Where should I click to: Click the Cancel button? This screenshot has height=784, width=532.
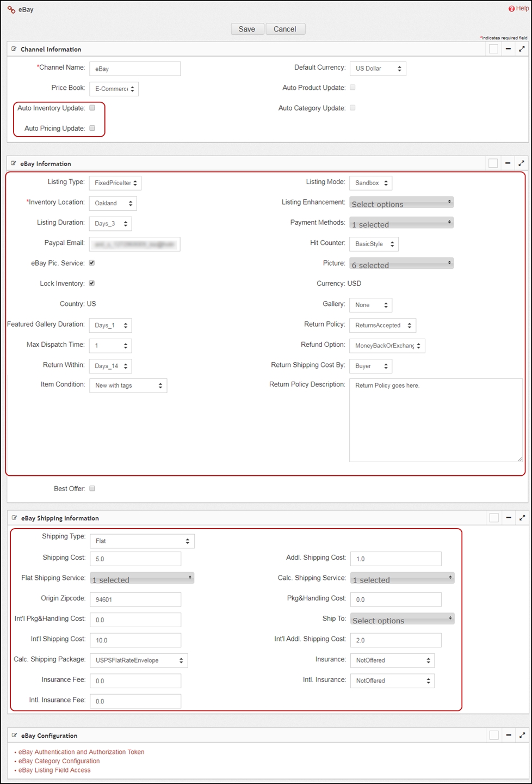click(285, 29)
